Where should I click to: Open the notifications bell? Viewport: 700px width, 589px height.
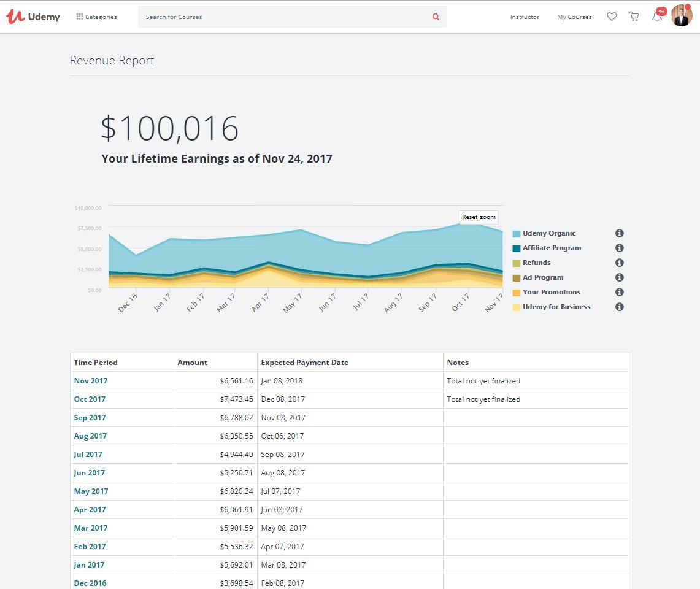[x=657, y=17]
